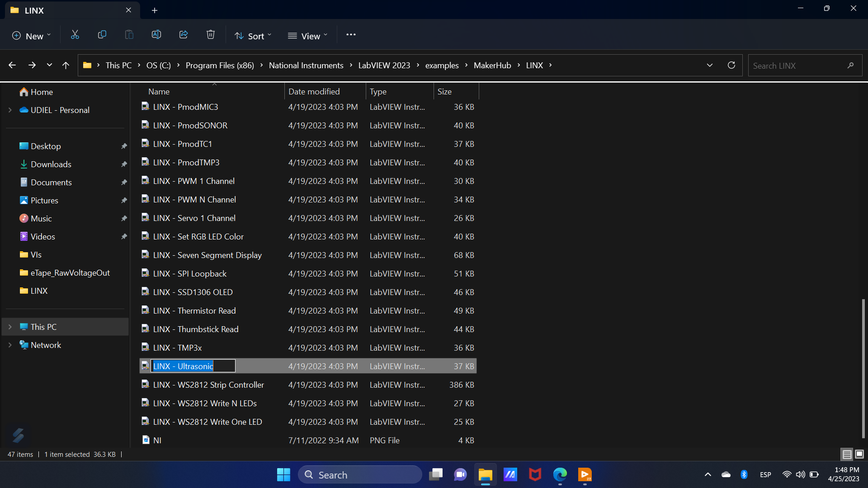Go up one folder level
The image size is (868, 488).
click(x=66, y=65)
